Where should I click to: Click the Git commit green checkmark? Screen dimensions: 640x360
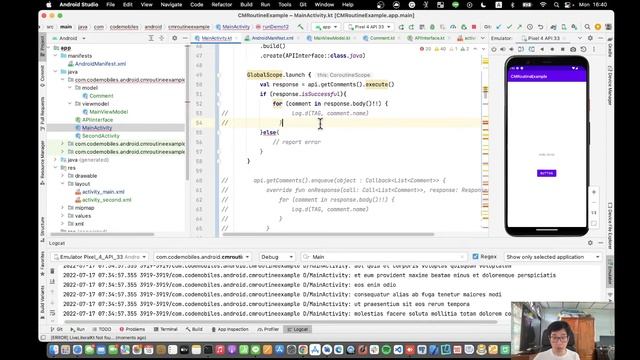click(509, 27)
